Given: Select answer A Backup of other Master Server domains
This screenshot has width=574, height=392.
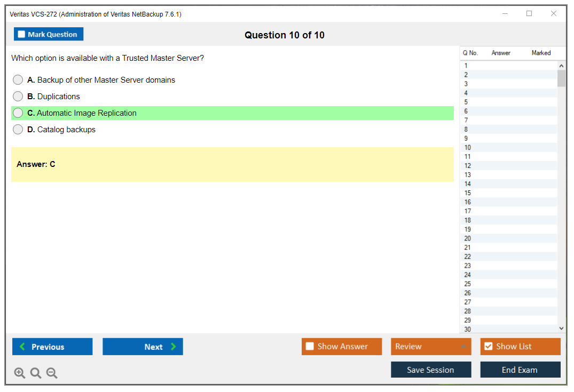Looking at the screenshot, I should click(x=18, y=80).
